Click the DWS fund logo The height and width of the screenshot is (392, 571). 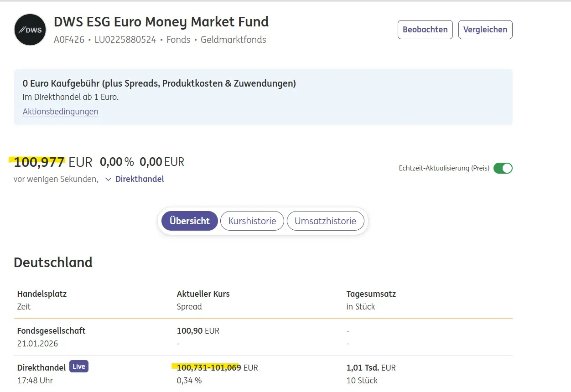tap(30, 30)
